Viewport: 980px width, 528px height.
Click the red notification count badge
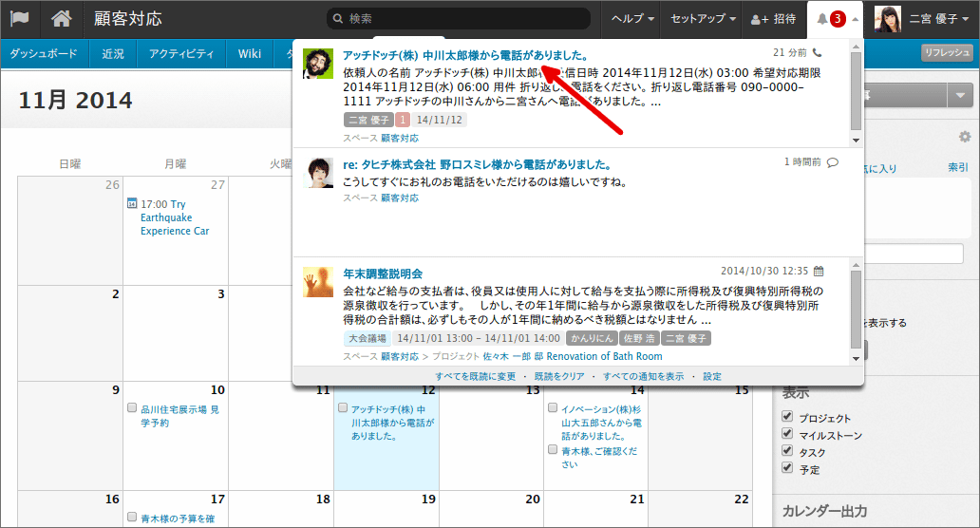(838, 19)
